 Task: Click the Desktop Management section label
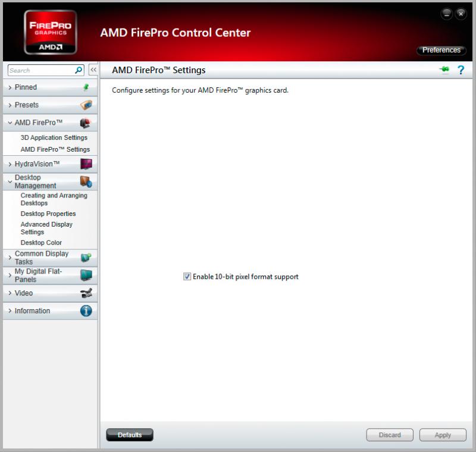point(36,181)
